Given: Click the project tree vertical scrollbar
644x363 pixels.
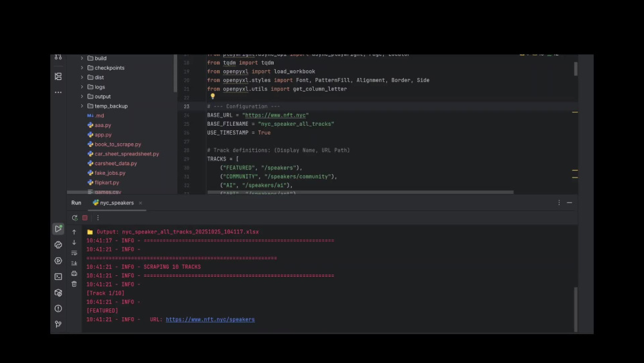Looking at the screenshot, I should (175, 73).
